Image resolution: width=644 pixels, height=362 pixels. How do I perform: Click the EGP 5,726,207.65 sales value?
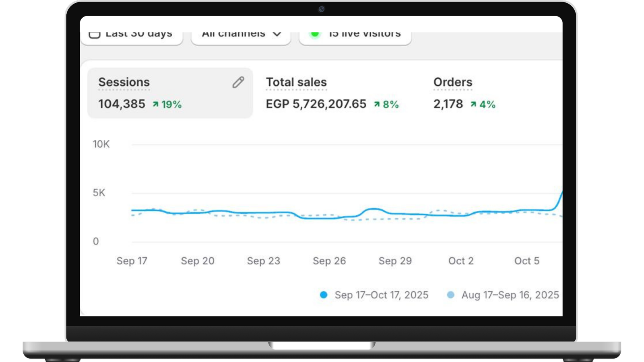(316, 104)
